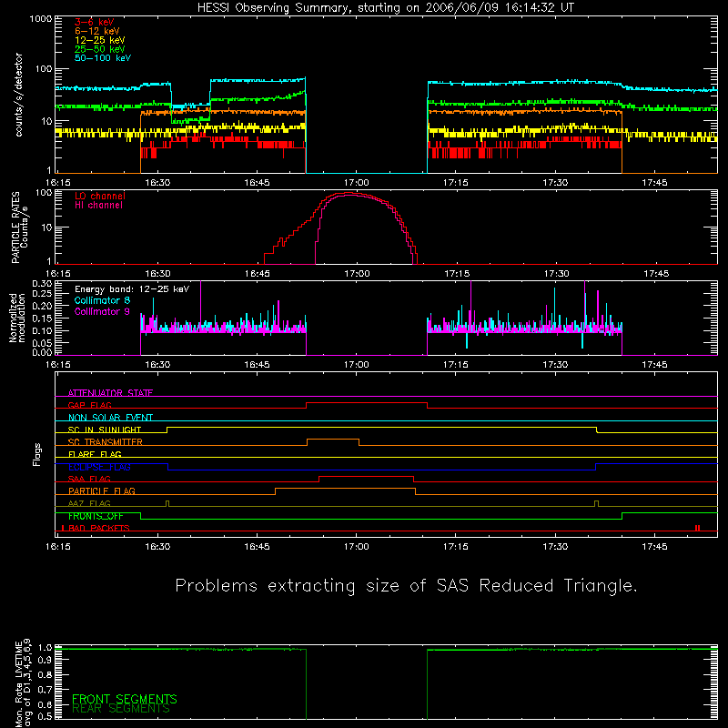
Task: Click the 25-50 keV legend entry
Action: pyautogui.click(x=100, y=49)
